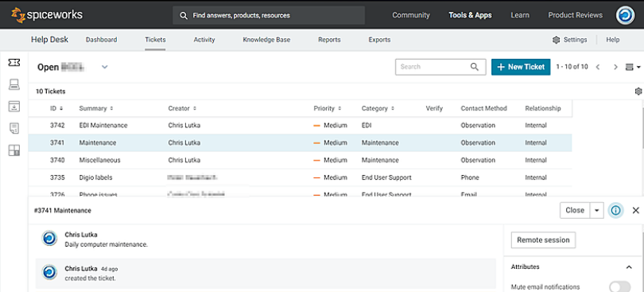Sort tickets by ID column
Screen dimensions: 644x292
[x=56, y=108]
